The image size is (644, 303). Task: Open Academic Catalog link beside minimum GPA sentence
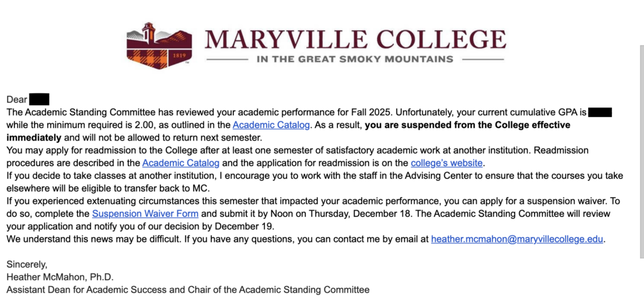[x=271, y=125]
